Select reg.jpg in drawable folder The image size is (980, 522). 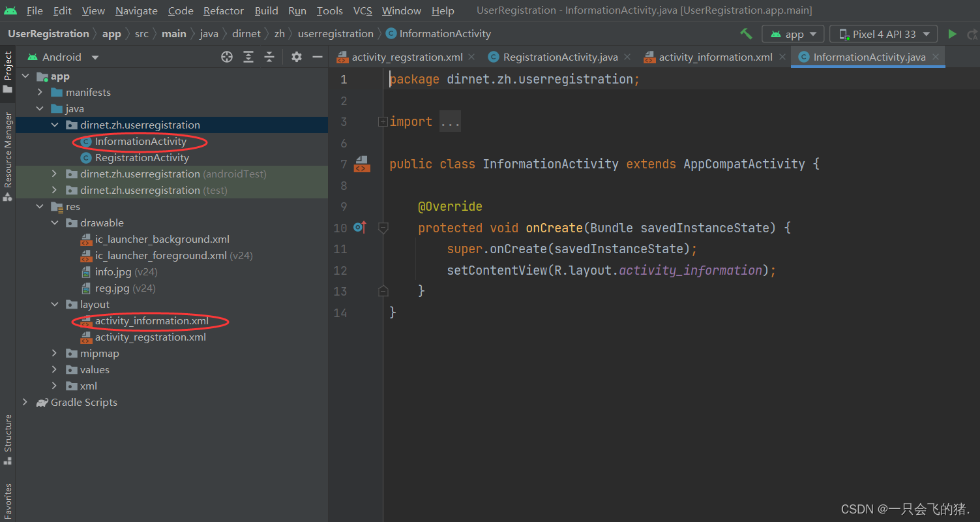pyautogui.click(x=112, y=288)
